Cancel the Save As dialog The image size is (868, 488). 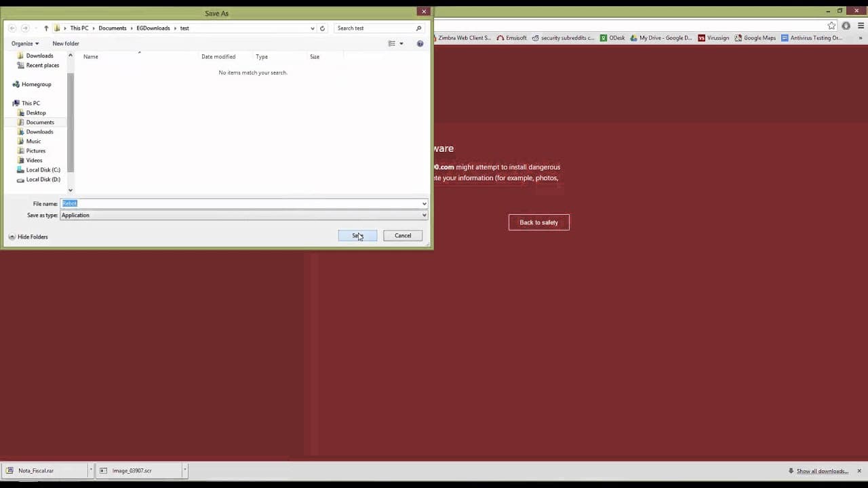click(x=403, y=235)
